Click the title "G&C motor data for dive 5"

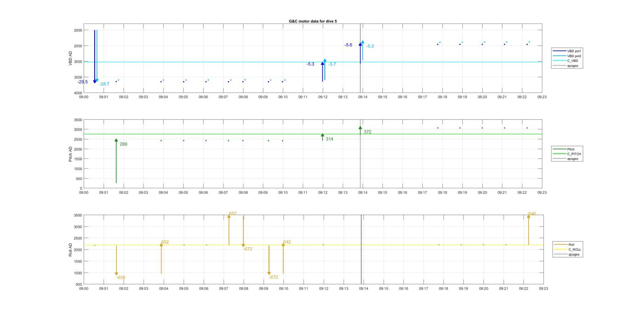pos(312,21)
